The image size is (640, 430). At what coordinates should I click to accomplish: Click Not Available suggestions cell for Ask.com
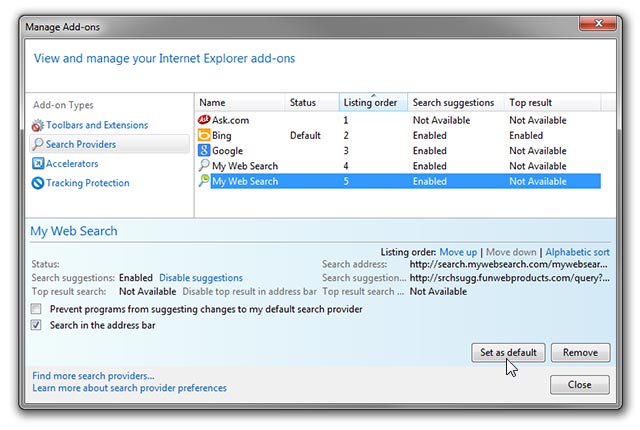[x=441, y=120]
